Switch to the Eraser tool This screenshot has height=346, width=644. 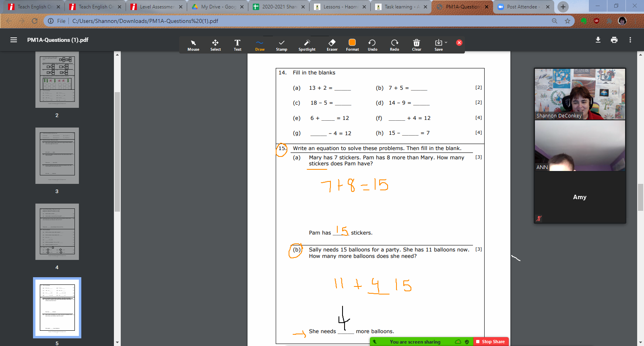click(x=332, y=45)
